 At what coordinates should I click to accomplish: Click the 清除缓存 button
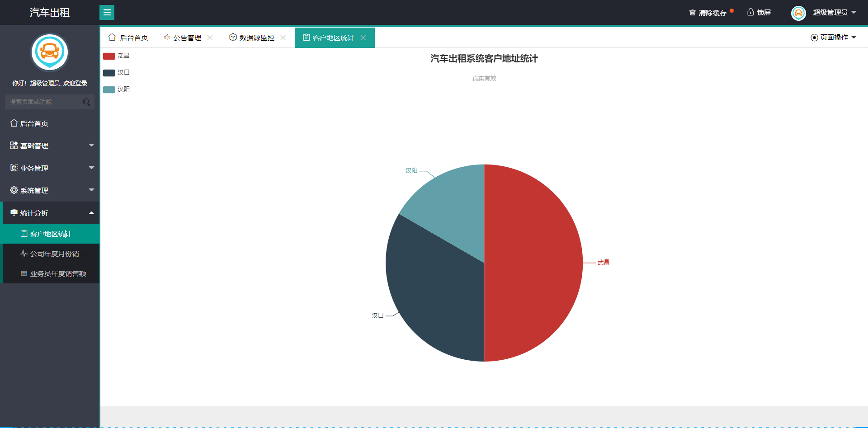coord(708,13)
